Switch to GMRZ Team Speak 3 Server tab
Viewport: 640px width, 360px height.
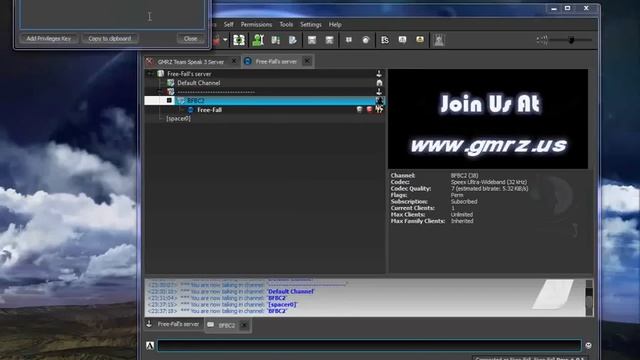coord(191,62)
